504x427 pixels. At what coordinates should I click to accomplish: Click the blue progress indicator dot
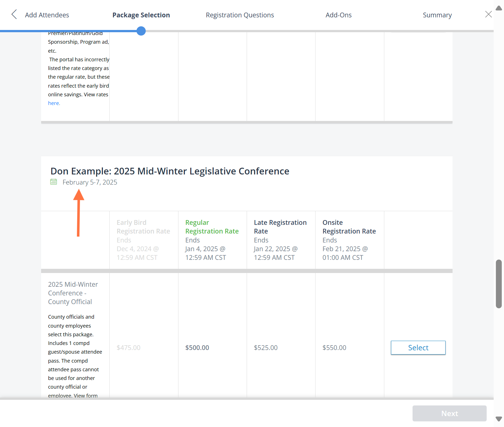[141, 31]
